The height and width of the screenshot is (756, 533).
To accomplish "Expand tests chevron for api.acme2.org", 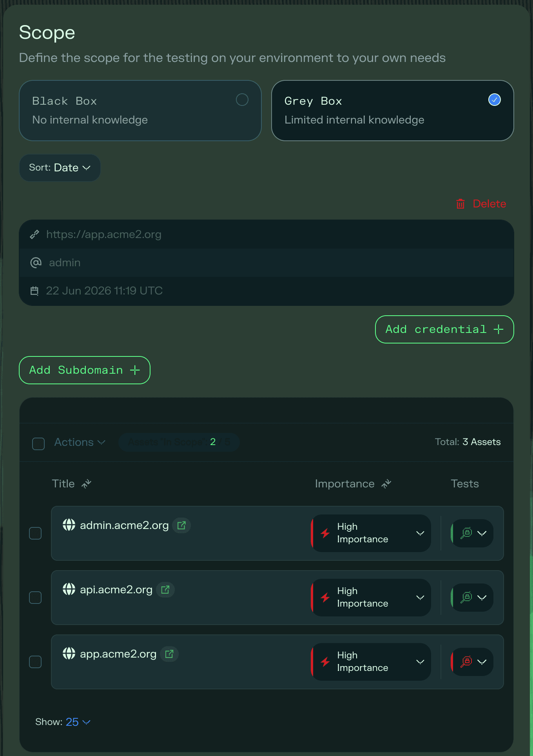I will click(x=482, y=598).
